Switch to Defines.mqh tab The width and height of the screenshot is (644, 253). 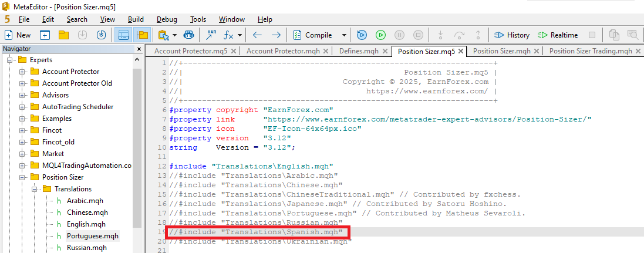(x=359, y=51)
